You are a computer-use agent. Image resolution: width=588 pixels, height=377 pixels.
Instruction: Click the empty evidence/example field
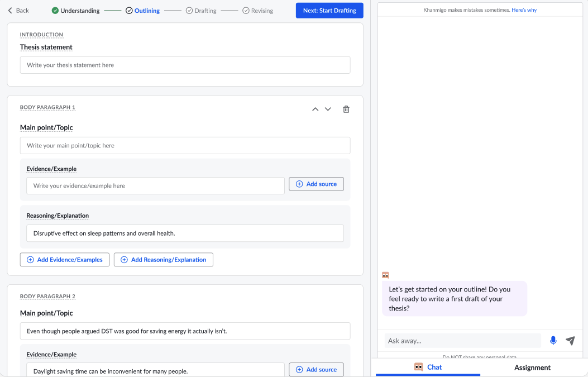click(x=155, y=185)
